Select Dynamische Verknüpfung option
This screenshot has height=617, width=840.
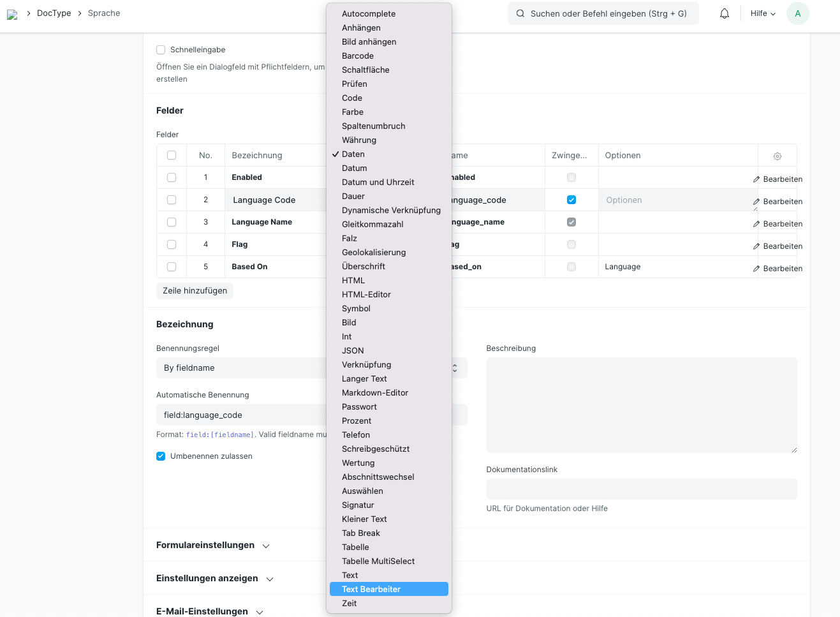389,211
